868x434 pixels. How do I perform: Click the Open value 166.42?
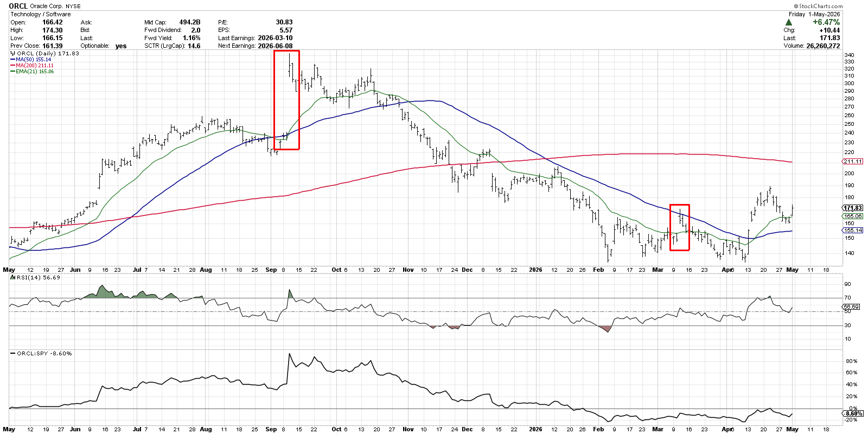click(x=53, y=22)
